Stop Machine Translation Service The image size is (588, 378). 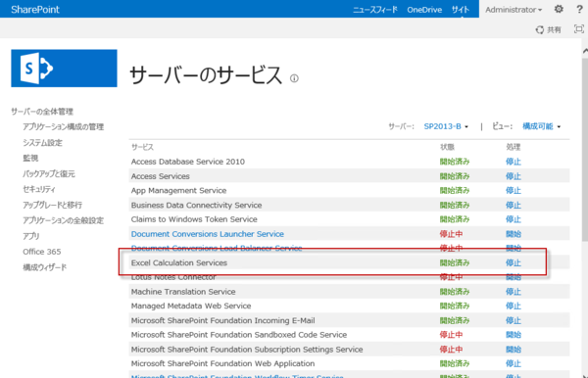514,292
